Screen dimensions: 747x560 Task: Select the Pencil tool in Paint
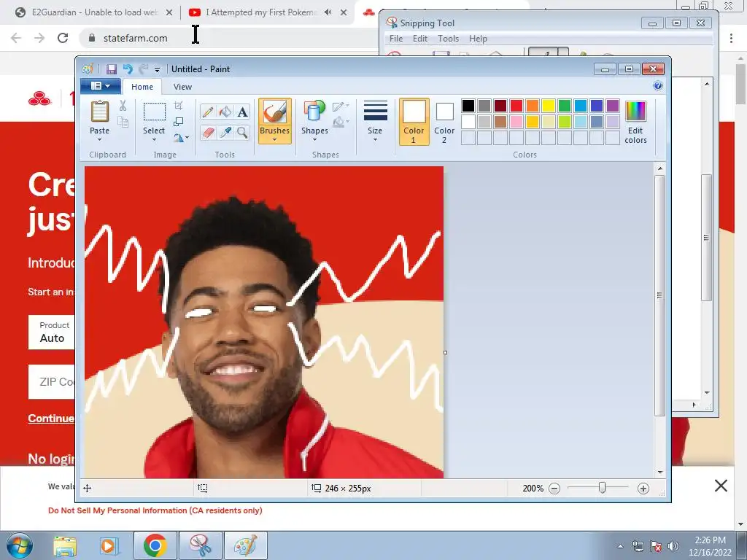pyautogui.click(x=208, y=112)
